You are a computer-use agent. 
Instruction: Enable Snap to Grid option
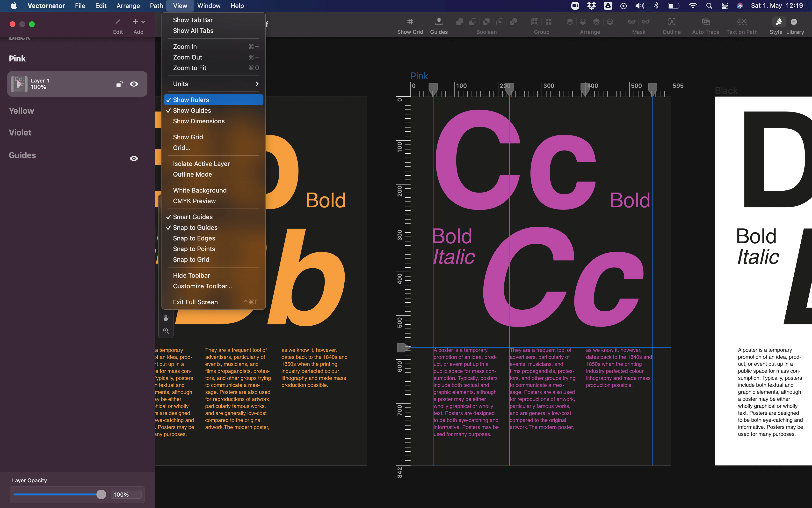[213, 260]
